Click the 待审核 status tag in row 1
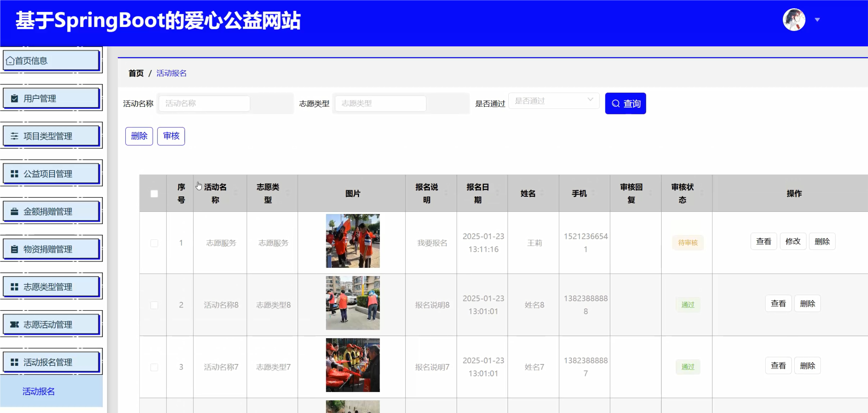The image size is (868, 413). [x=688, y=243]
